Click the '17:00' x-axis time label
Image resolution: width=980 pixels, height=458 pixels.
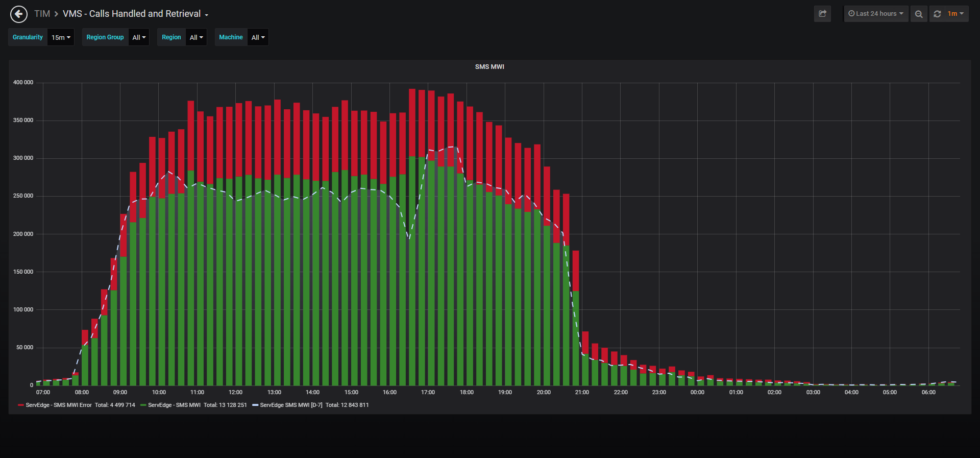(428, 393)
